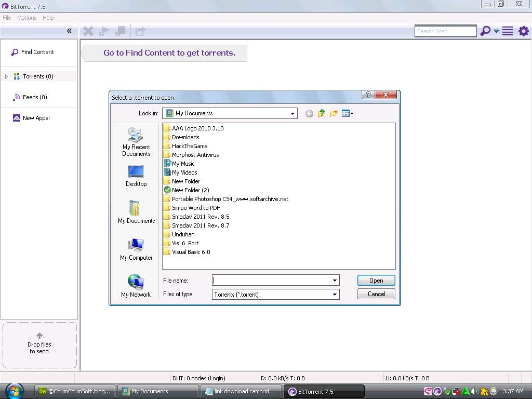Screen dimensions: 532x399
Task: Click the Stop torrent square icon
Action: tap(120, 31)
